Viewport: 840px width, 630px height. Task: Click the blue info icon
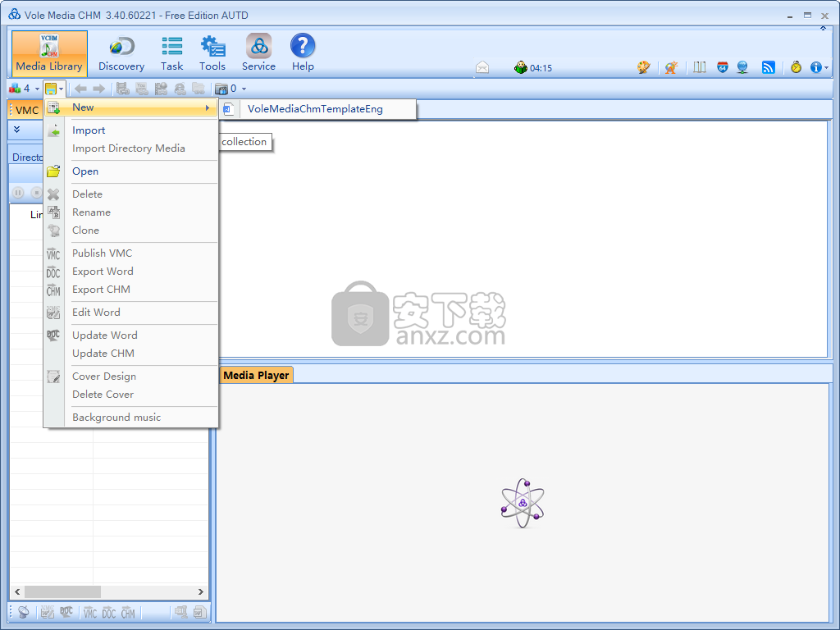point(815,67)
